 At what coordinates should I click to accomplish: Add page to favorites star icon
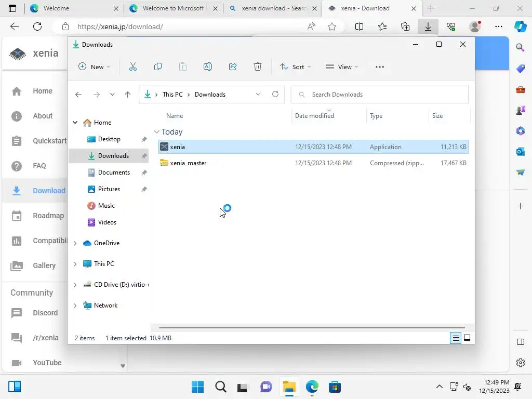click(332, 26)
